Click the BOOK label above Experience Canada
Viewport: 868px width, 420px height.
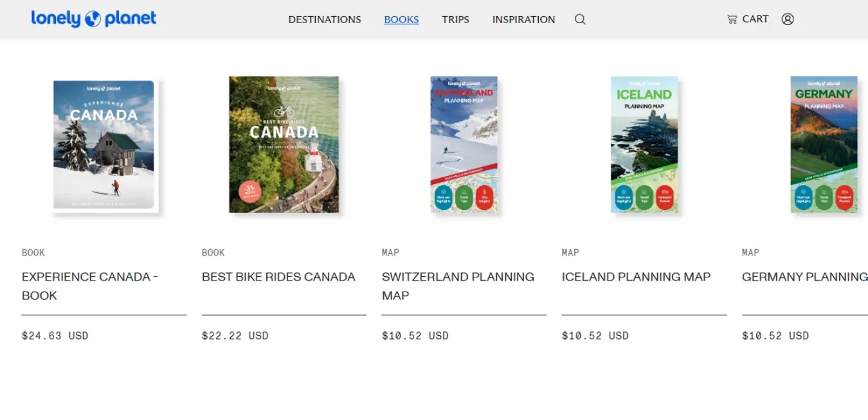coord(33,252)
